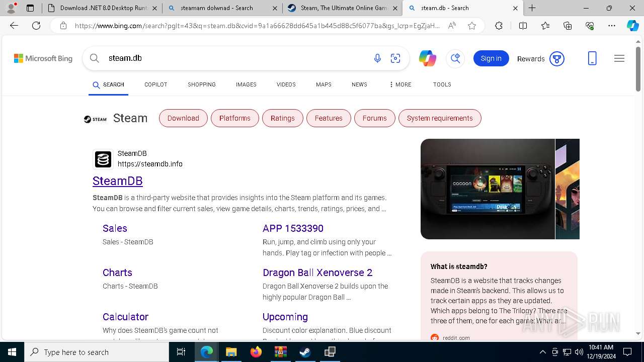Image resolution: width=644 pixels, height=362 pixels.
Task: Expand the MORE search categories dropdown
Action: pyautogui.click(x=400, y=84)
